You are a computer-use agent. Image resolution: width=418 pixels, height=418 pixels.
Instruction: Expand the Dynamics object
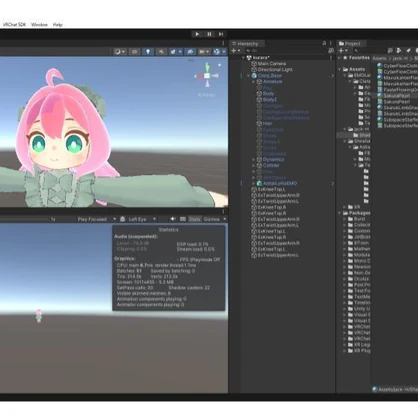click(x=253, y=159)
